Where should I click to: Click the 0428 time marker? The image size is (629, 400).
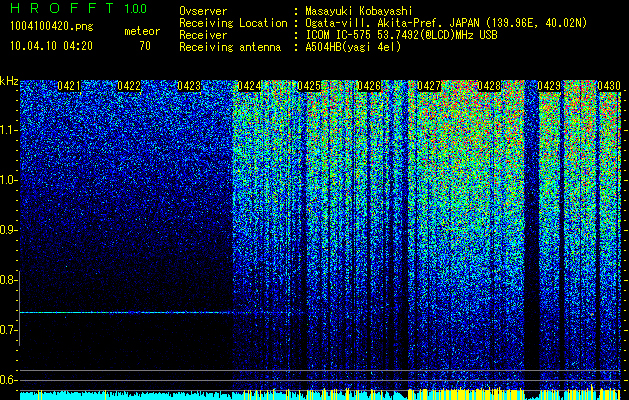click(489, 86)
